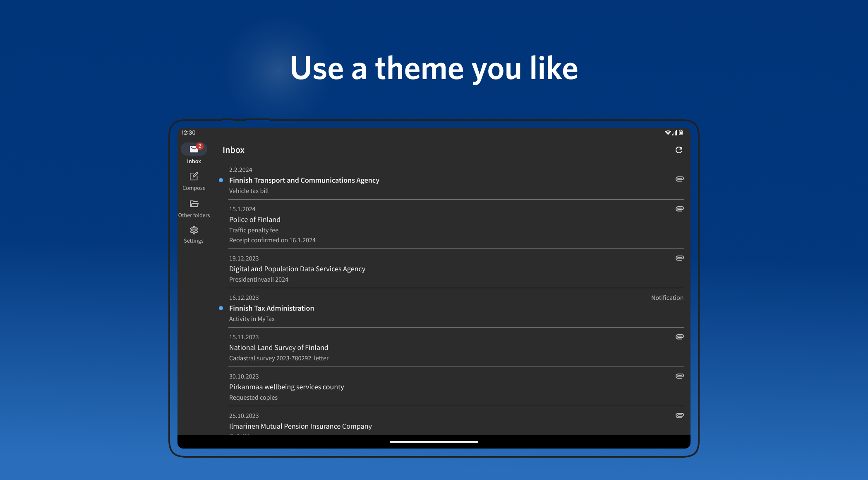This screenshot has width=868, height=480.
Task: Click the unread dot beside Finnish Tax Administration
Action: 221,308
